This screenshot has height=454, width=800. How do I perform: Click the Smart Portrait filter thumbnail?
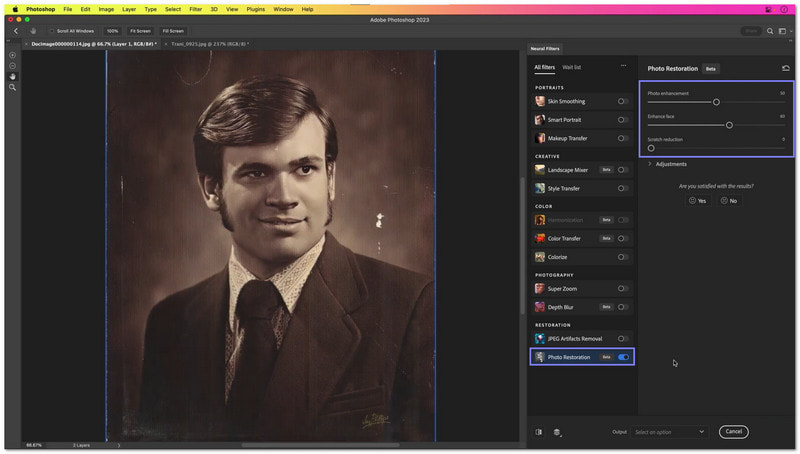point(540,119)
